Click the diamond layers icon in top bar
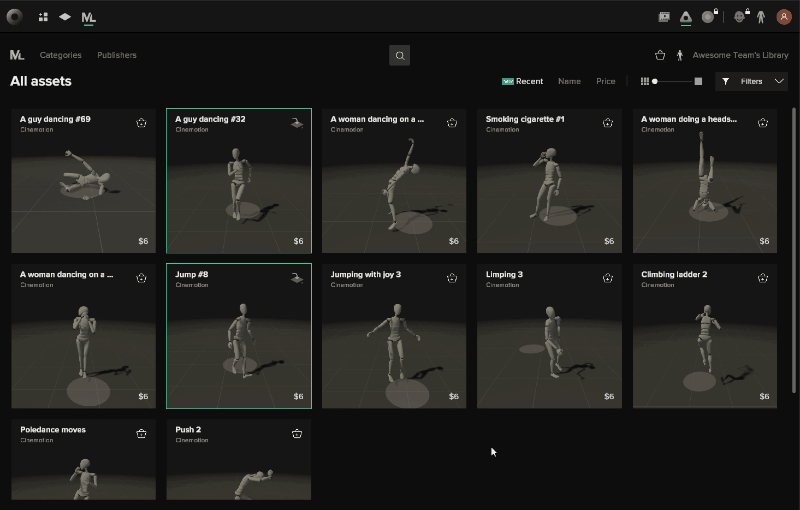Viewport: 800px width, 510px height. [x=65, y=17]
